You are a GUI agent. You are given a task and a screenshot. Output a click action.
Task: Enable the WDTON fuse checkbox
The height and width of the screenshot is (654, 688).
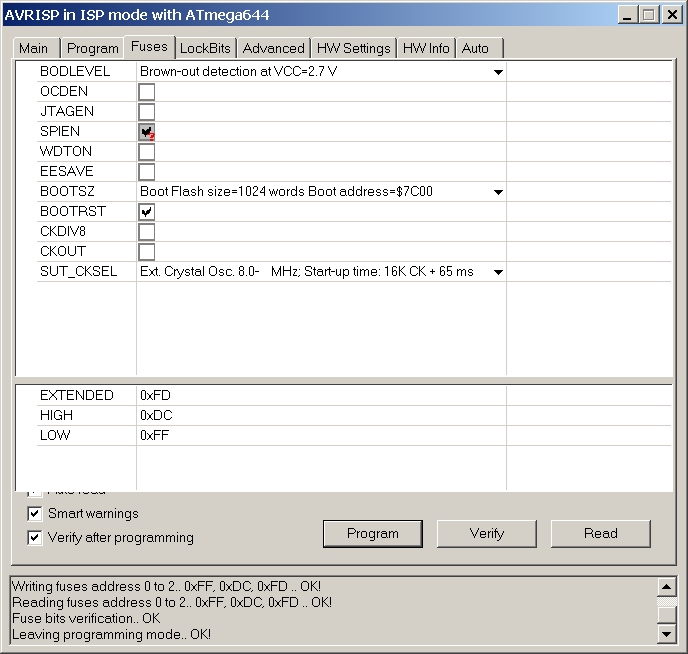pos(147,152)
